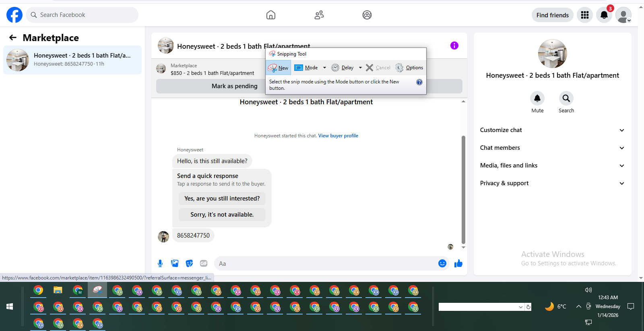Search in conversation magnifier icon
Viewport: 644px width, 331px height.
coord(566,98)
